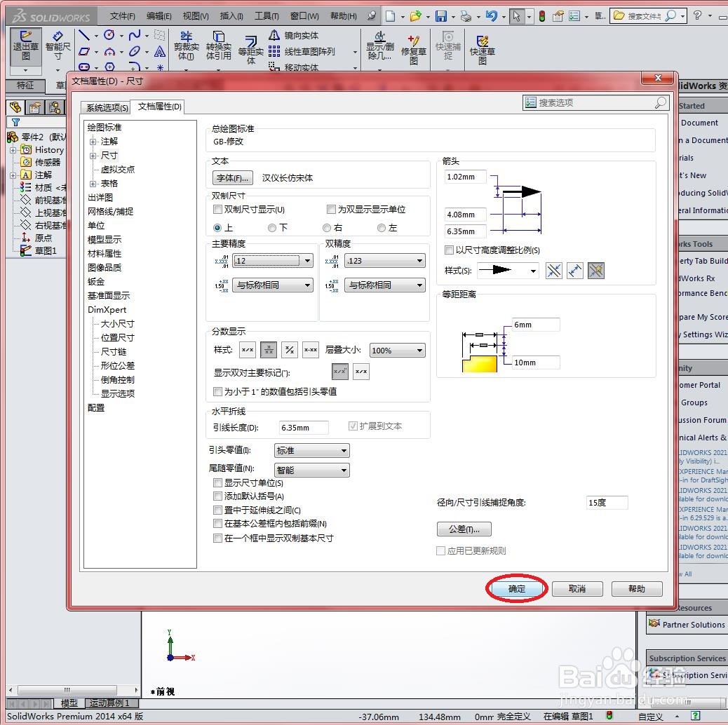
Task: Select the 下 radio button
Action: pos(272,228)
